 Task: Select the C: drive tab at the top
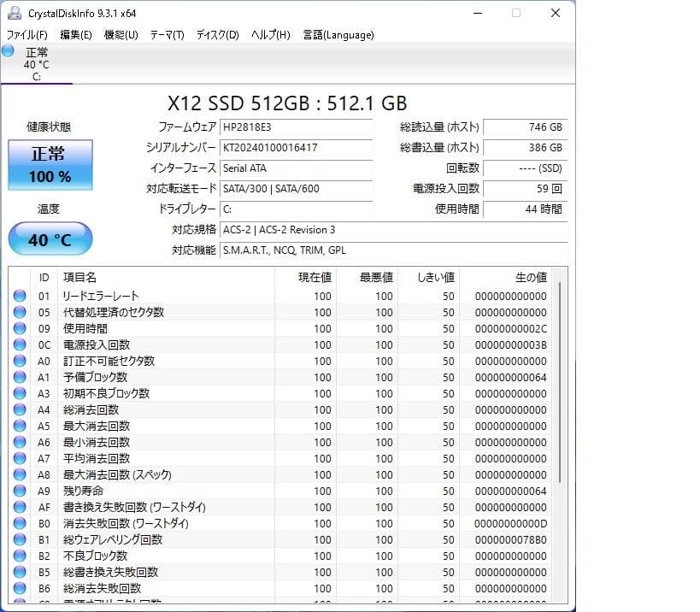[x=37, y=64]
